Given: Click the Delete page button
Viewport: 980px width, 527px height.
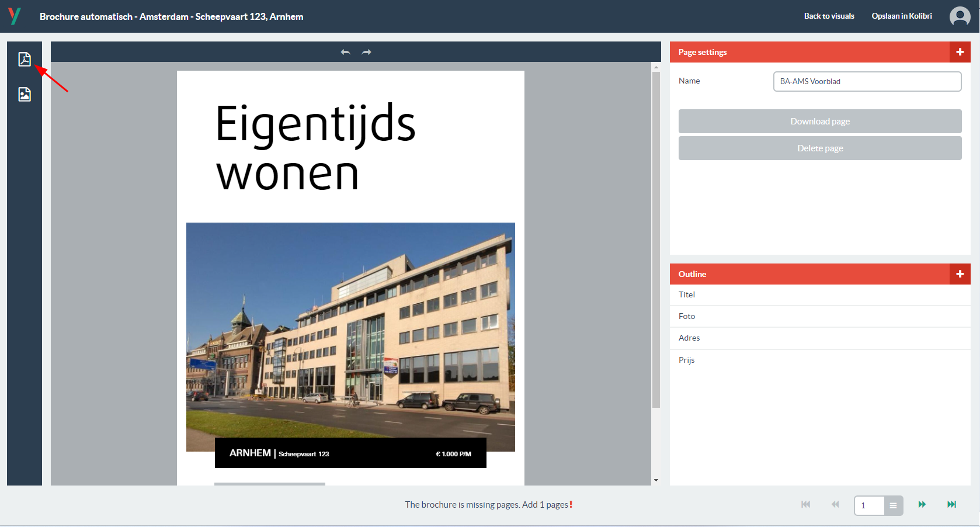Looking at the screenshot, I should 820,148.
